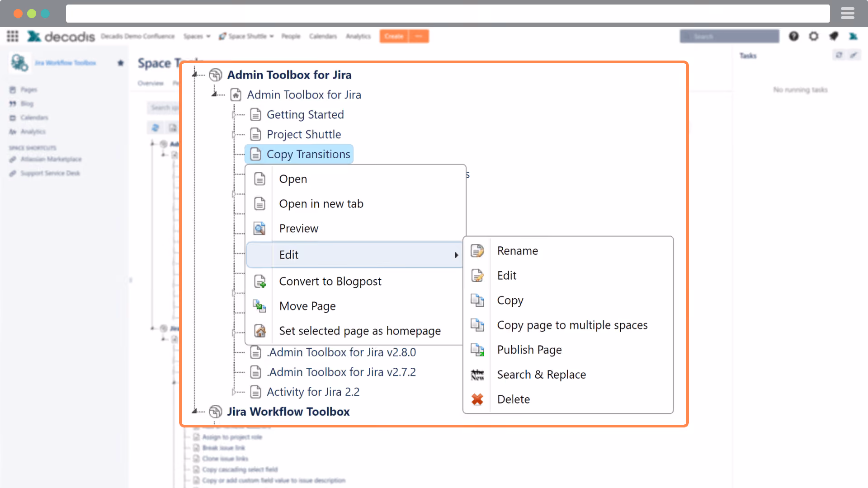Open the Edit submenu arrow in the context menu
Viewport: 868px width, 488px height.
click(456, 255)
